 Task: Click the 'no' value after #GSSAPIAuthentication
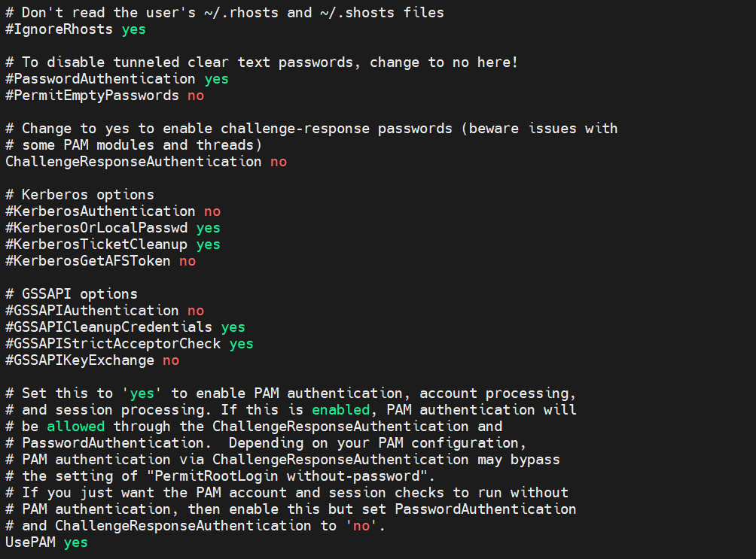point(196,311)
